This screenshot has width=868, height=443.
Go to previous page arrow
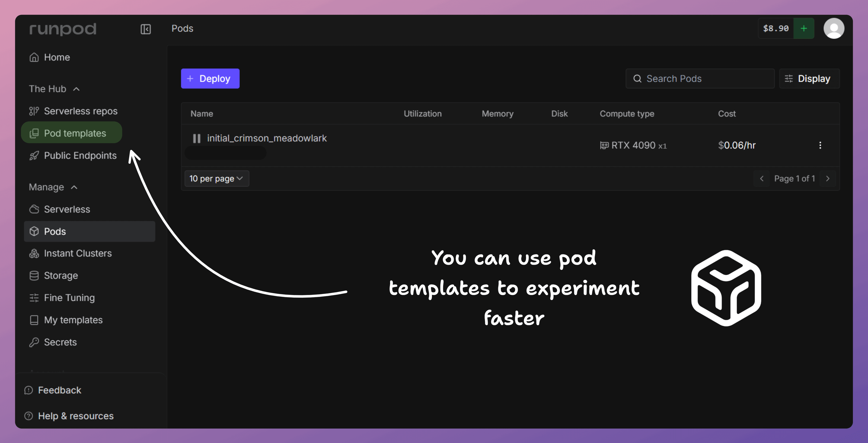[761, 179]
